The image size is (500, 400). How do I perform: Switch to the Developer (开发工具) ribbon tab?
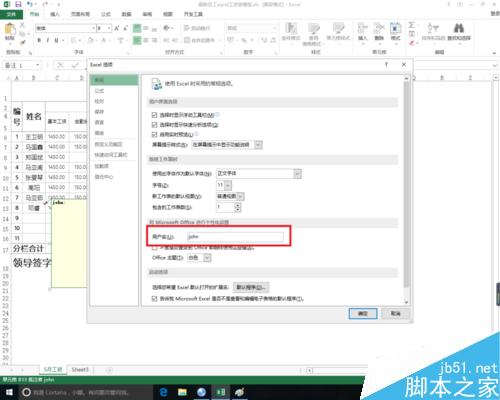pyautogui.click(x=193, y=14)
